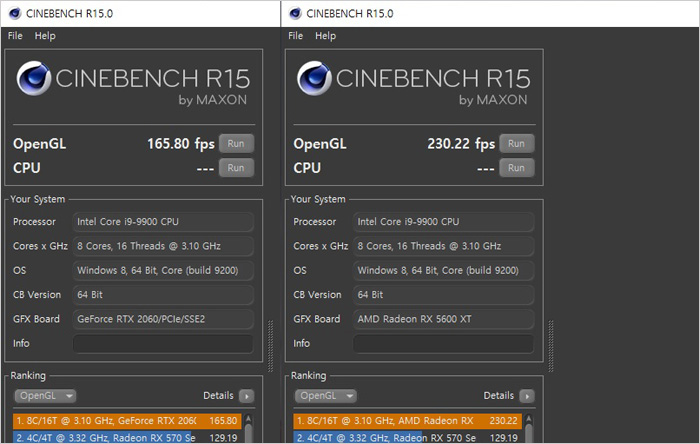700x444 pixels.
Task: Run the OpenGL test in right window
Action: [x=517, y=144]
